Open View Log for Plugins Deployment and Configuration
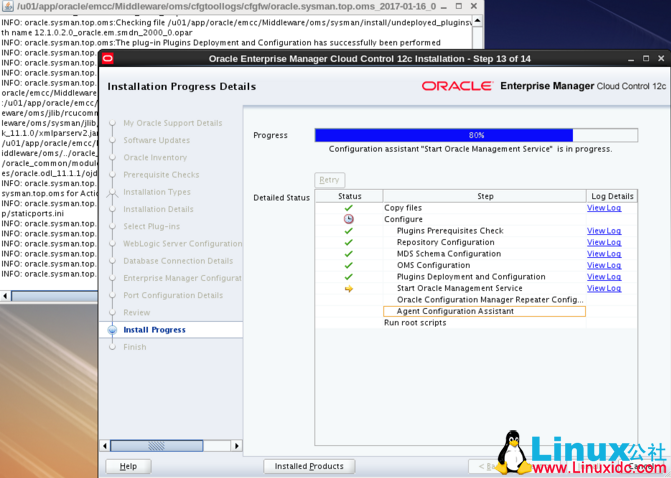Screen dimensions: 671x478 [x=604, y=277]
